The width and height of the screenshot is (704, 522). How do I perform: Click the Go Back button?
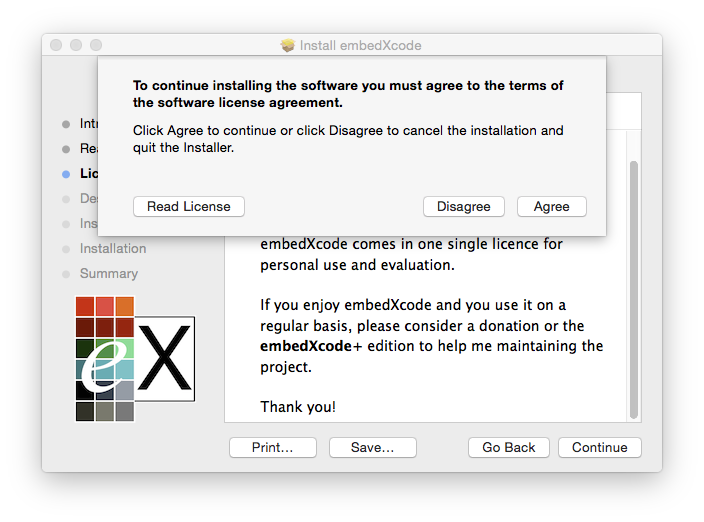(509, 447)
